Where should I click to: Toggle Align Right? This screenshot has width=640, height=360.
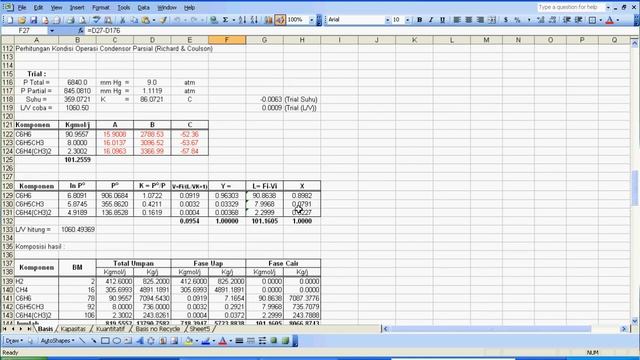point(480,20)
